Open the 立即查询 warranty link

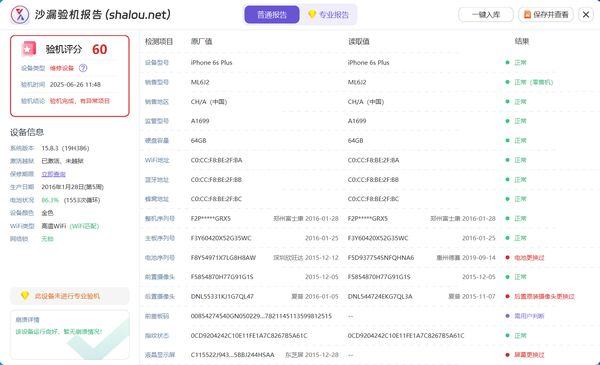(x=54, y=174)
